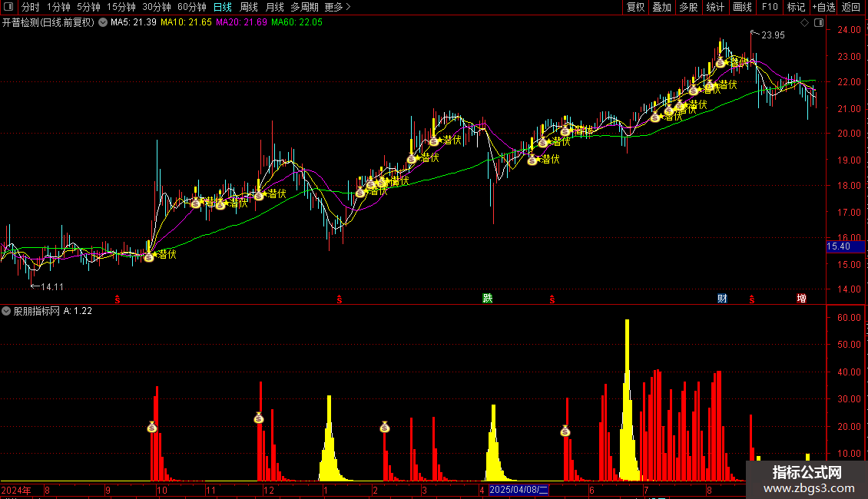Switch to 月线 monthly chart

[x=274, y=7]
